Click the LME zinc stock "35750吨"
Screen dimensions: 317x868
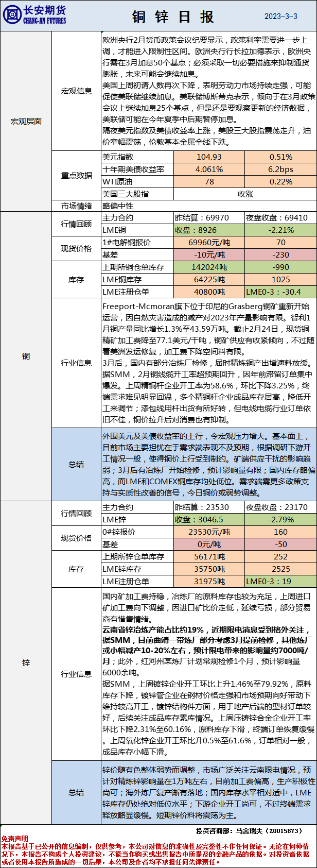pyautogui.click(x=209, y=569)
